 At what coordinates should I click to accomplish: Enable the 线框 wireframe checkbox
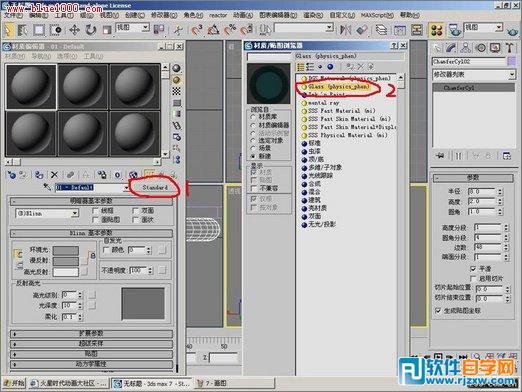(x=95, y=211)
